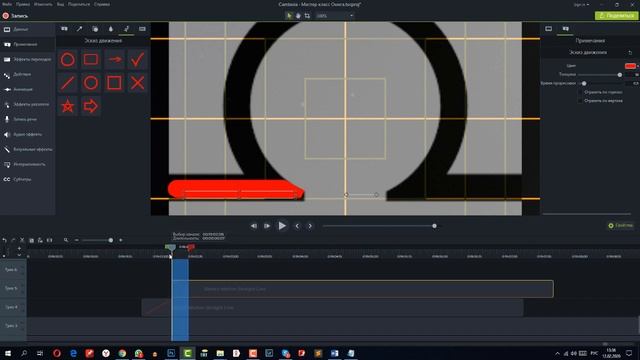Undo the last timeline action
640x360 pixels.
[x=4, y=240]
